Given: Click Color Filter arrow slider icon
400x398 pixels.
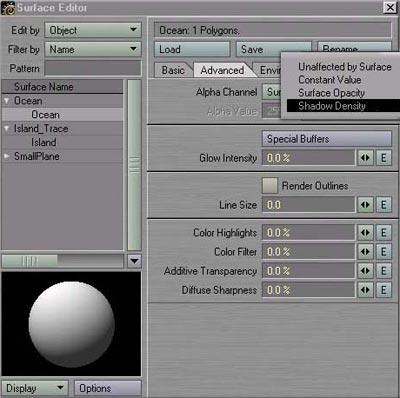Looking at the screenshot, I should (365, 252).
